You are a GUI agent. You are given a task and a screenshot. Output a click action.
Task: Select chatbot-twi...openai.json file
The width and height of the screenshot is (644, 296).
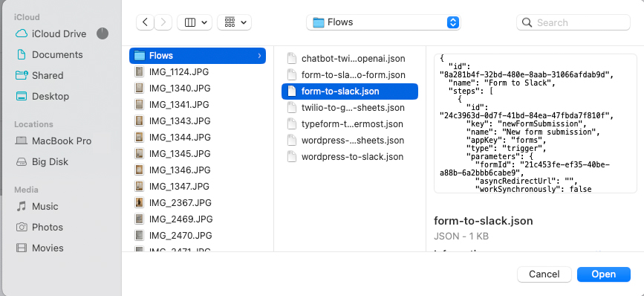coord(350,58)
